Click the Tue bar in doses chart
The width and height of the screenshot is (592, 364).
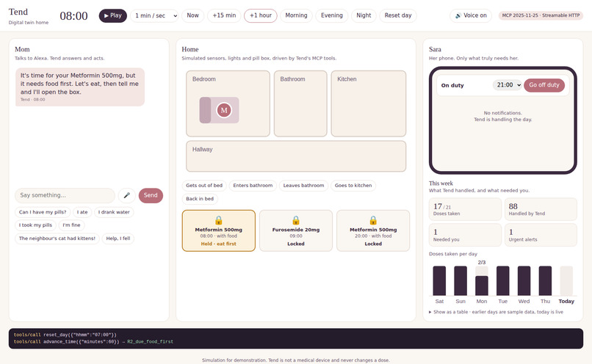pos(502,280)
